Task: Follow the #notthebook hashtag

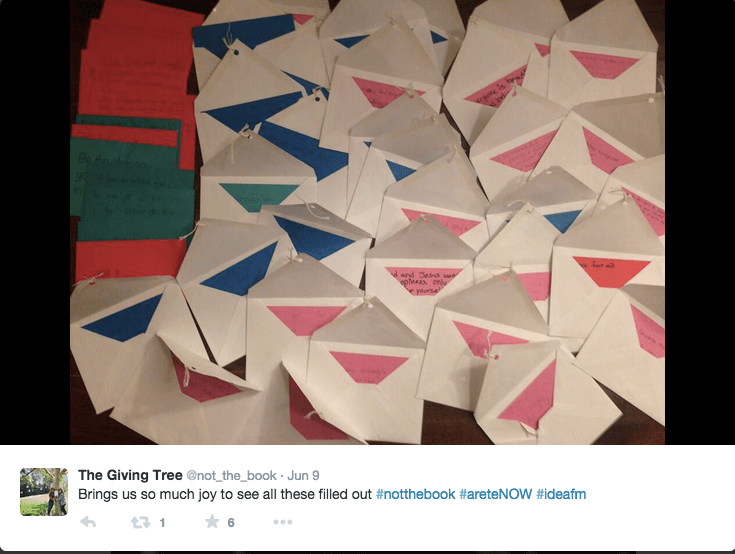Action: tap(415, 494)
